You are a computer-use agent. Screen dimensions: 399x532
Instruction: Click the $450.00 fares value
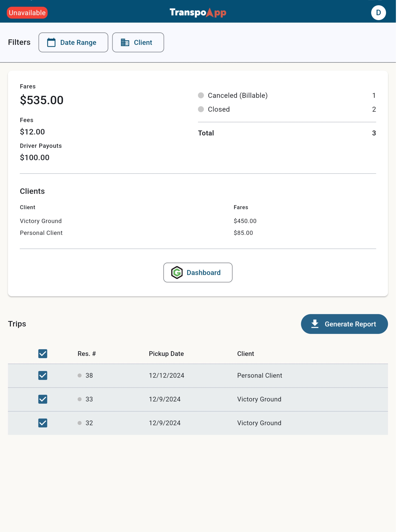click(245, 221)
